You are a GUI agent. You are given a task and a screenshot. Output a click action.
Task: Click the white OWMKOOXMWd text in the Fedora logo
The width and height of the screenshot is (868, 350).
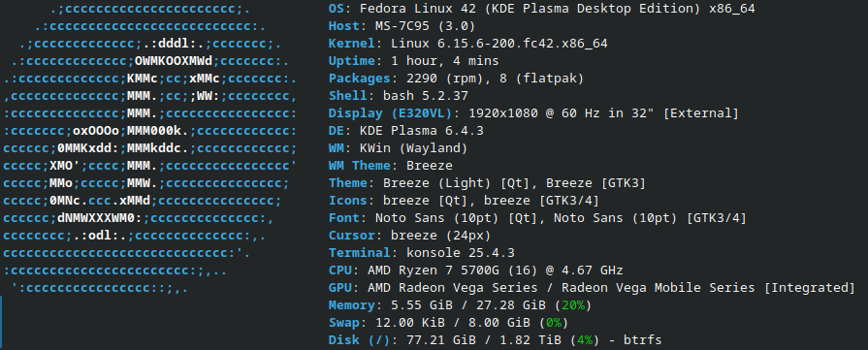click(174, 61)
